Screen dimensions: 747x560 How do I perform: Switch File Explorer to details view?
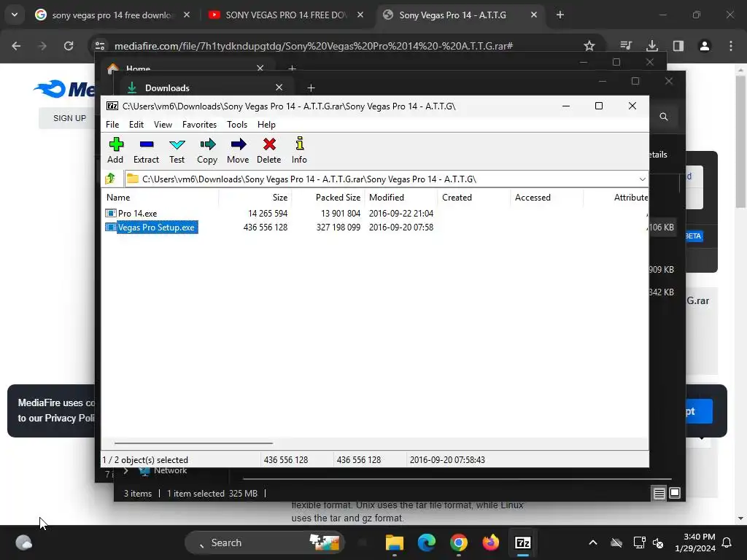(659, 494)
